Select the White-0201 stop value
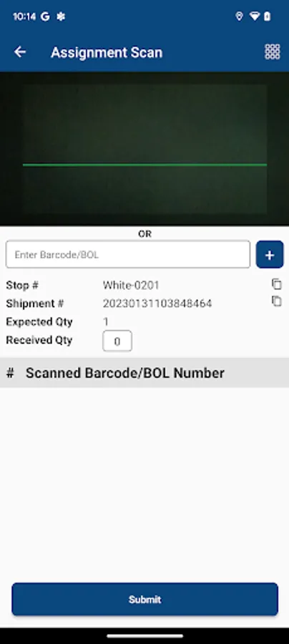289x644 pixels. pos(131,285)
